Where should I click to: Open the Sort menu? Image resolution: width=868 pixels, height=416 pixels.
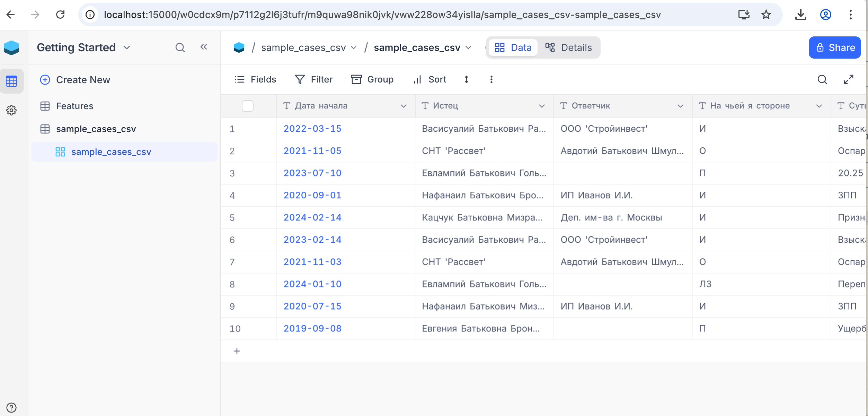click(x=430, y=79)
